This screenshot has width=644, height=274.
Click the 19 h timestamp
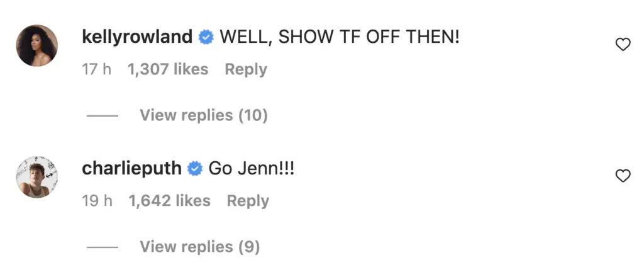tap(97, 201)
